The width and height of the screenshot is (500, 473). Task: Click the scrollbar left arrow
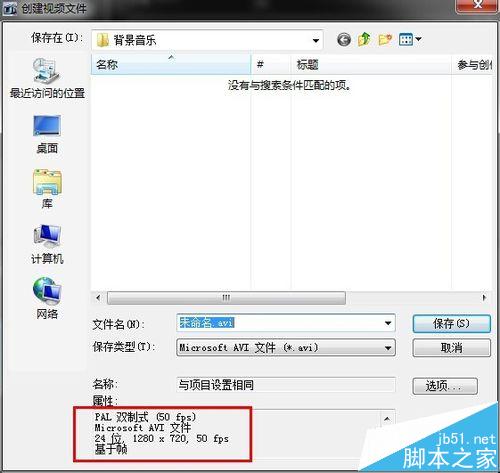click(98, 298)
